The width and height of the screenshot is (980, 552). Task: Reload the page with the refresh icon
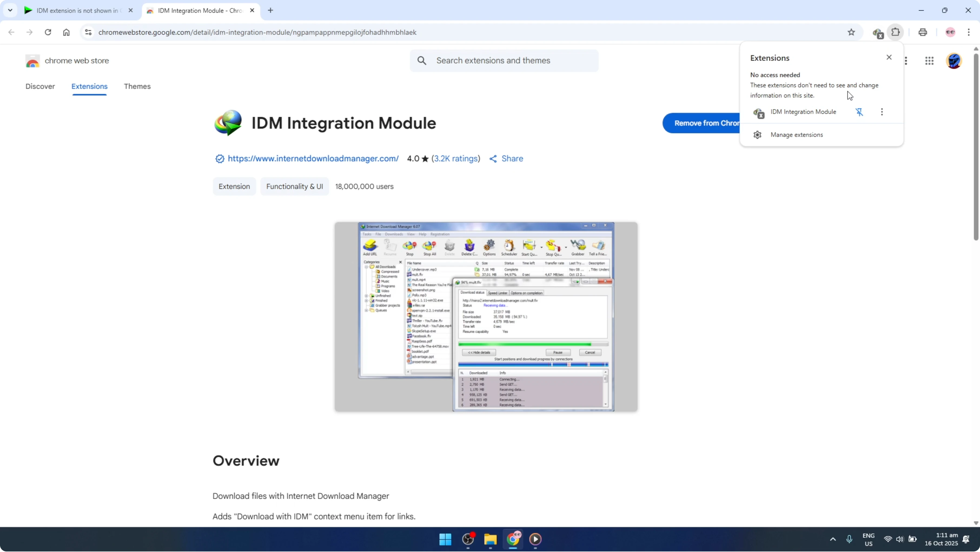point(48,32)
